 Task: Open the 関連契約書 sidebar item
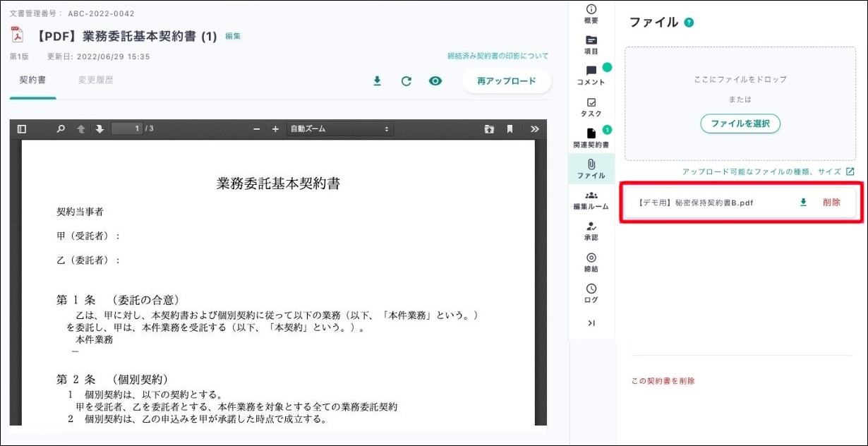click(x=591, y=138)
